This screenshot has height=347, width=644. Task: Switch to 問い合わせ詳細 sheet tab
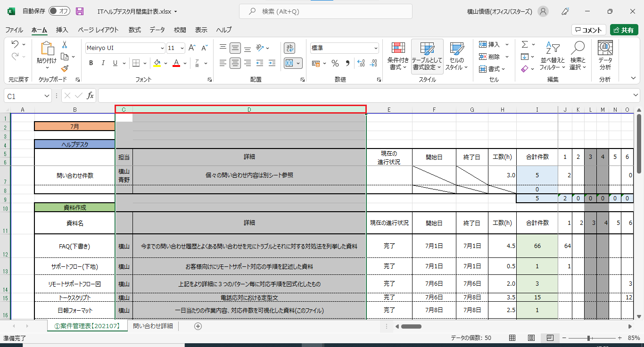[x=153, y=326]
